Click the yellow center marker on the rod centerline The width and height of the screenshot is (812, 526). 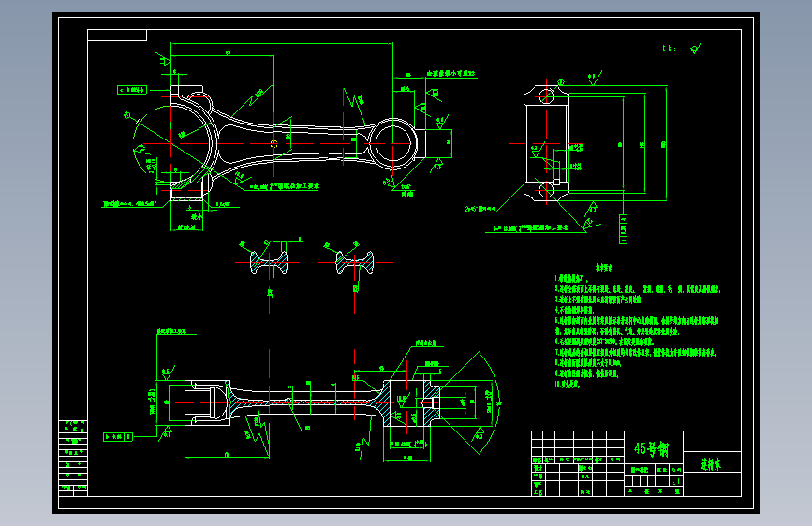(274, 144)
